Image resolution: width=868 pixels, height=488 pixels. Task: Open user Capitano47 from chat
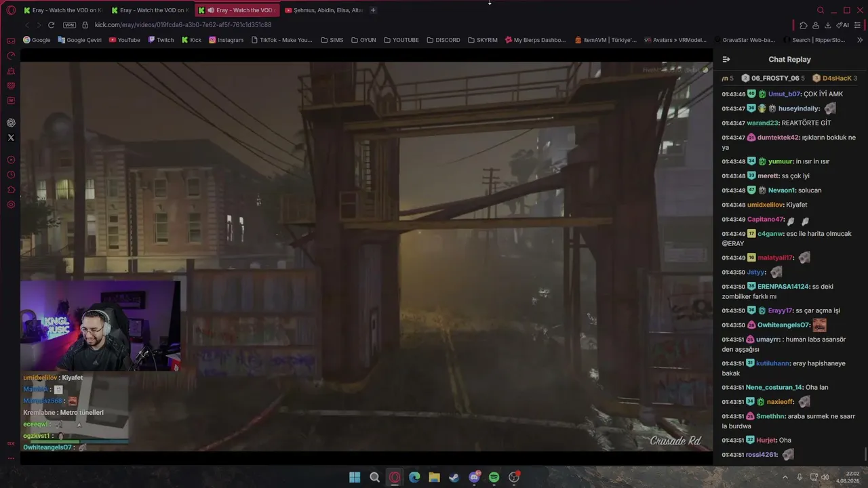point(765,220)
